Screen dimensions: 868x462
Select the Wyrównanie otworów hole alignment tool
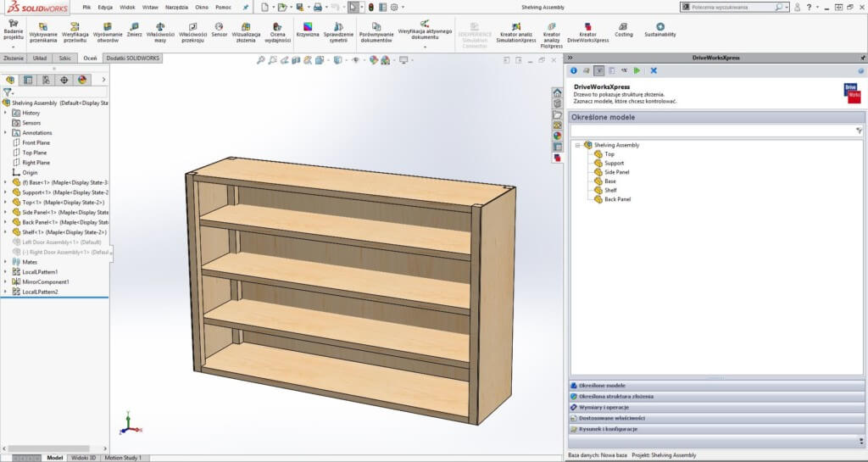tap(108, 33)
